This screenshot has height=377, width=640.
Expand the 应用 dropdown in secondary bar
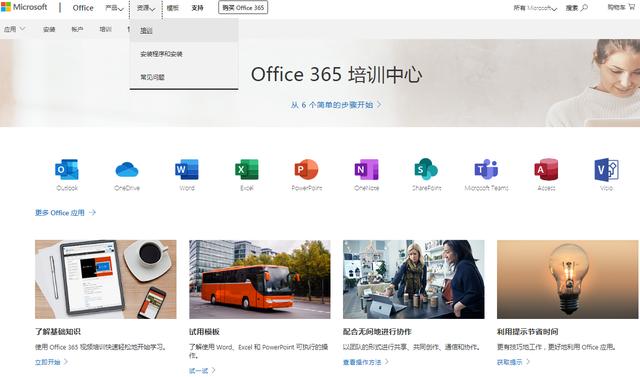[x=14, y=29]
